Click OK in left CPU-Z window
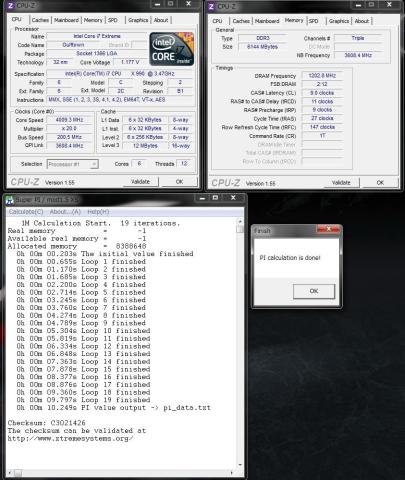This screenshot has height=480, width=405. (x=179, y=182)
